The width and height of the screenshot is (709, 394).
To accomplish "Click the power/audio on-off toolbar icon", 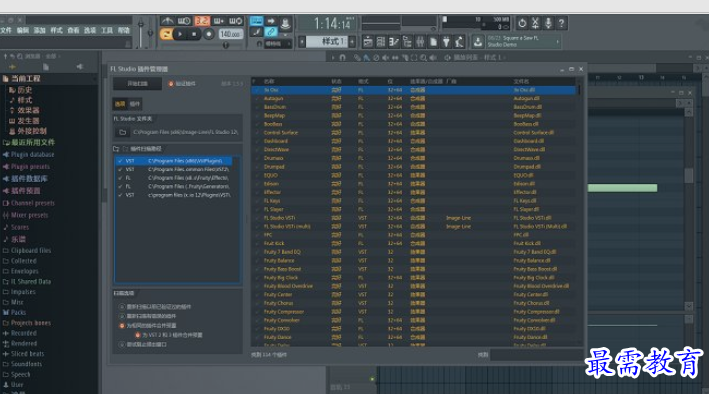I will coord(522,23).
